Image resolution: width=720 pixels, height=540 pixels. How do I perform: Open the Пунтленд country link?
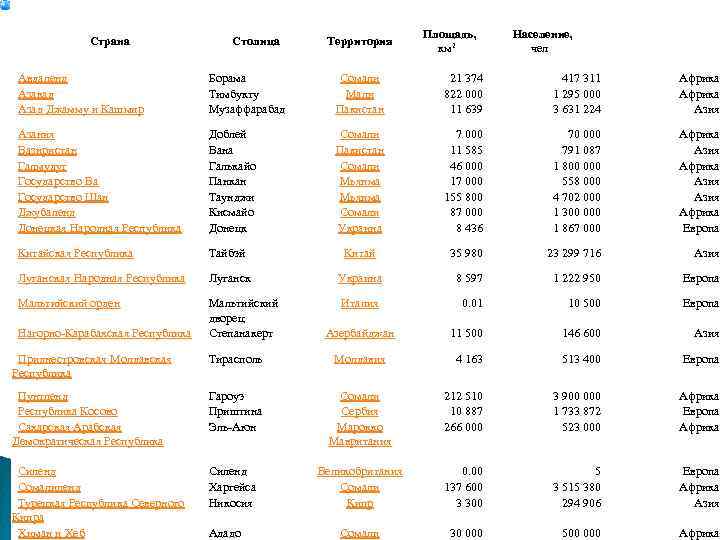click(x=43, y=396)
